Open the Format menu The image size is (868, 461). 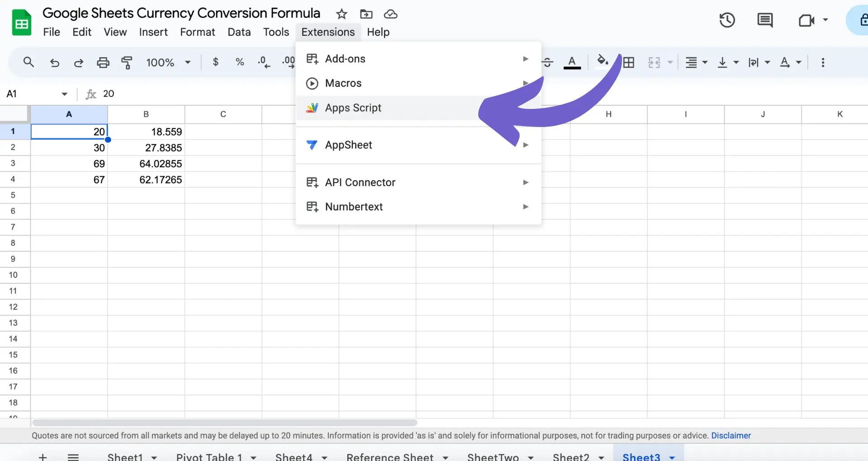pos(198,32)
